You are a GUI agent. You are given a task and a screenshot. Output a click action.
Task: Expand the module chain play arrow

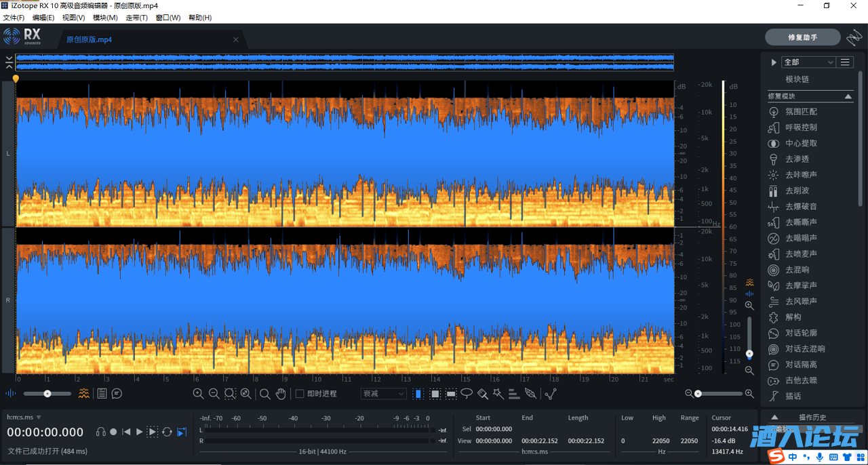tap(774, 62)
